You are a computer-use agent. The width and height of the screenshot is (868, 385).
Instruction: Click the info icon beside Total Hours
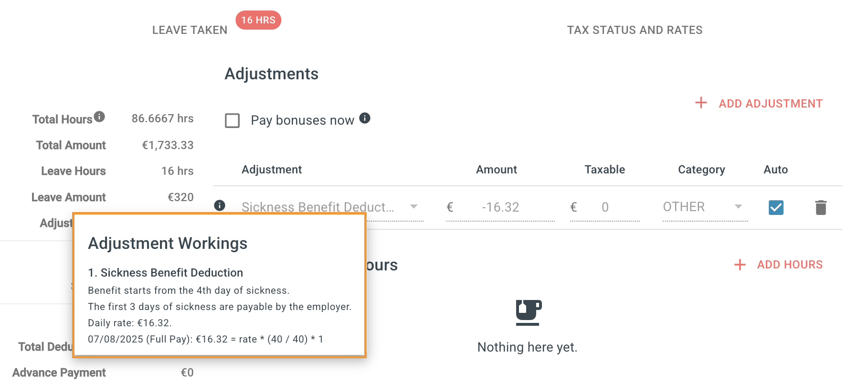click(99, 117)
